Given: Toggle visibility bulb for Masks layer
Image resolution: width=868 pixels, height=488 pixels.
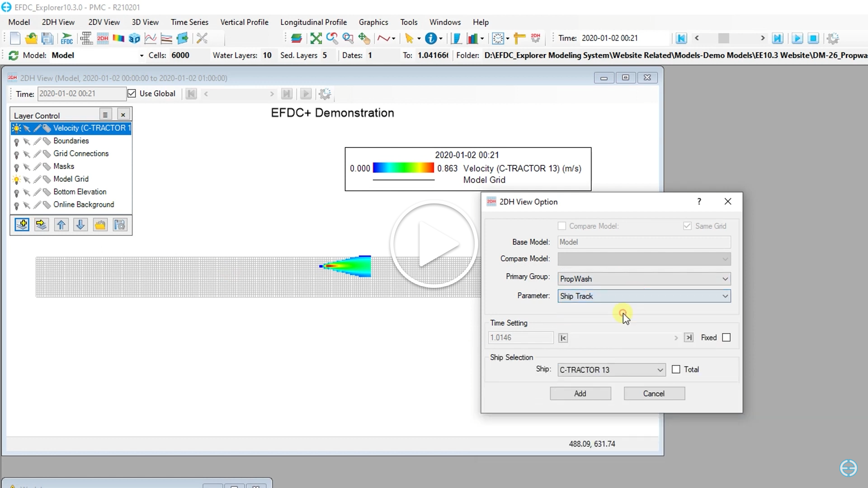Looking at the screenshot, I should pos(17,167).
